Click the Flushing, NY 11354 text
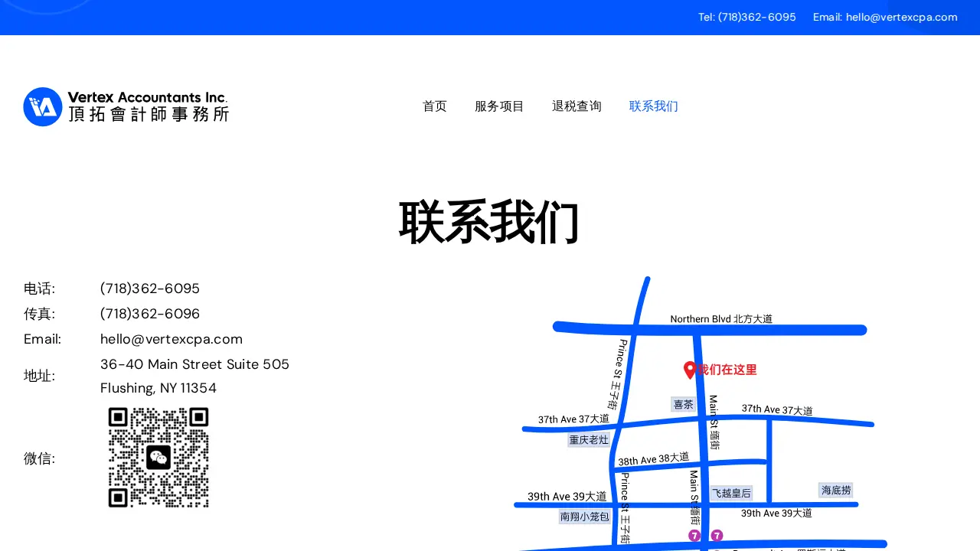This screenshot has height=551, width=980. [x=158, y=388]
